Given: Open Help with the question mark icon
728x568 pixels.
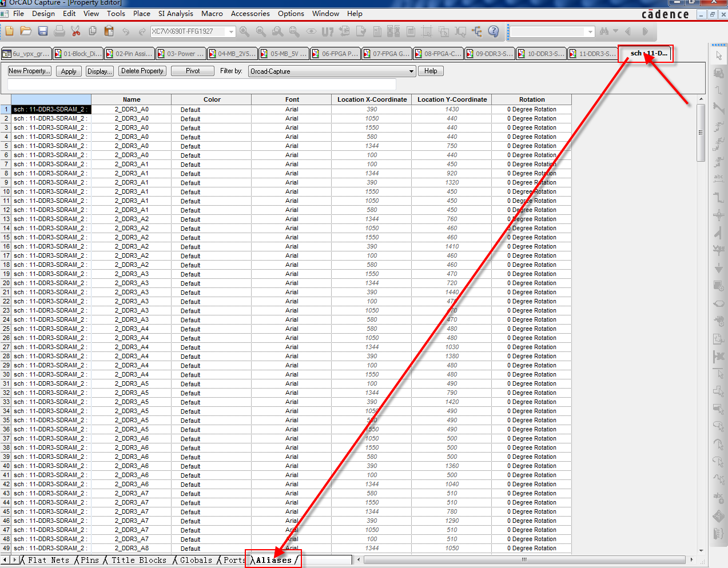Looking at the screenshot, I should pos(494,31).
